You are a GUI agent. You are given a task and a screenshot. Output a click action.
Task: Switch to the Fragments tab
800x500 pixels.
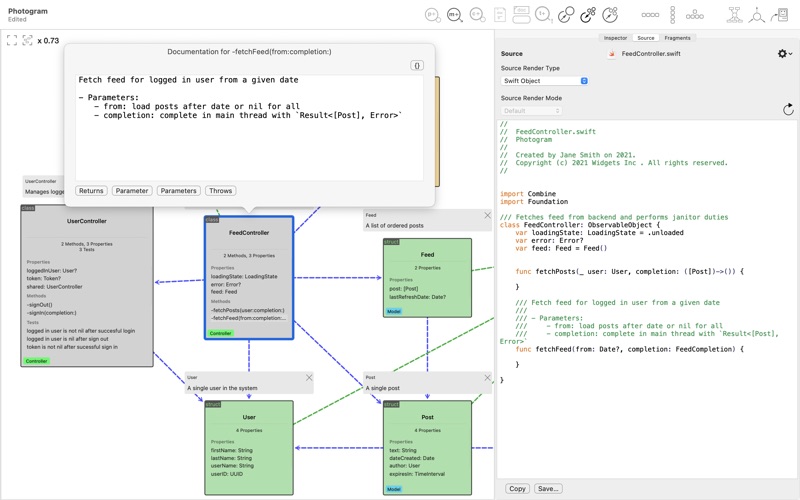click(x=677, y=38)
